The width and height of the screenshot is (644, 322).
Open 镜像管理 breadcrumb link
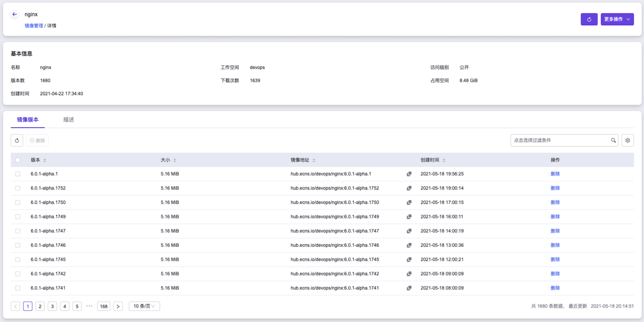34,26
